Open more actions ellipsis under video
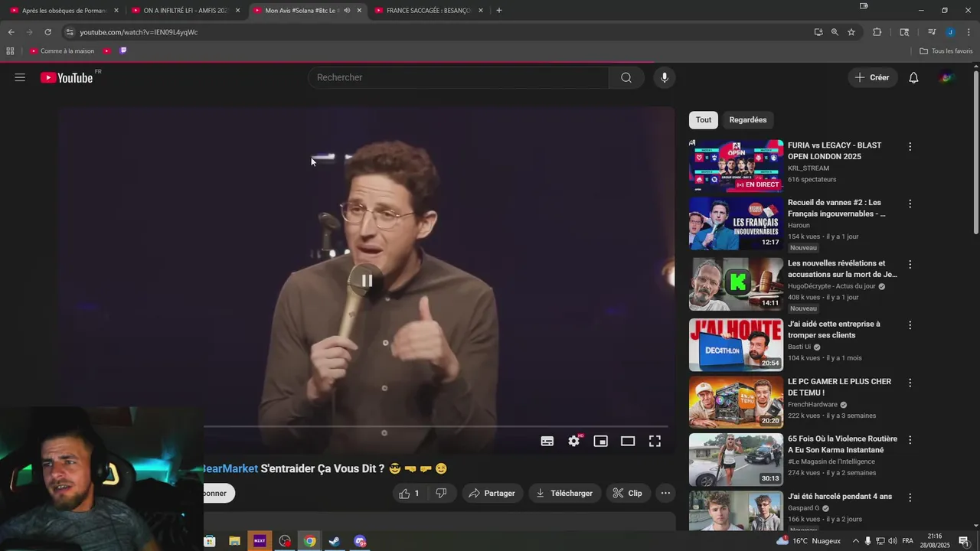980x551 pixels. 666,494
